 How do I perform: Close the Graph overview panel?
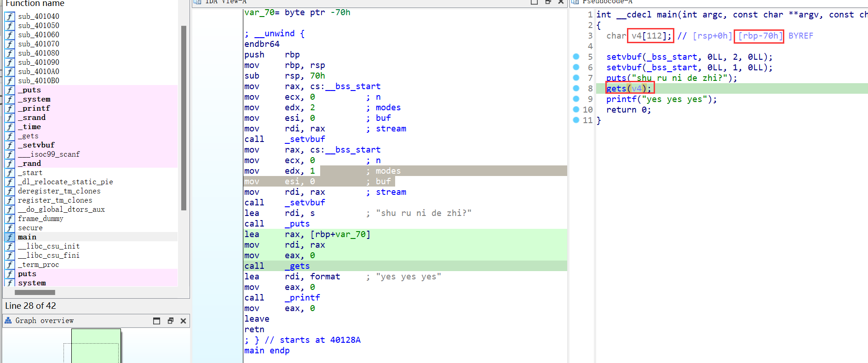[183, 321]
